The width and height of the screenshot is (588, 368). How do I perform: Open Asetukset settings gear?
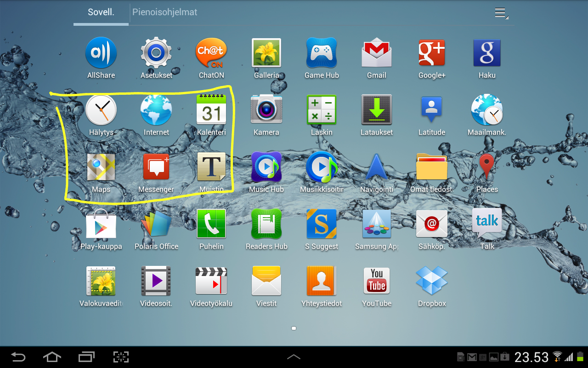(156, 53)
